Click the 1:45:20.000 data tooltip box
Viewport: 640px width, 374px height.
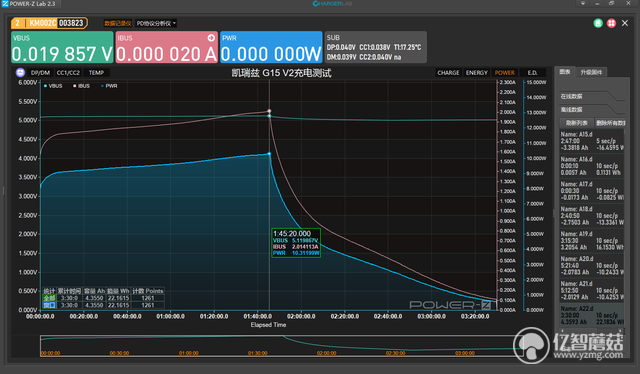296,243
